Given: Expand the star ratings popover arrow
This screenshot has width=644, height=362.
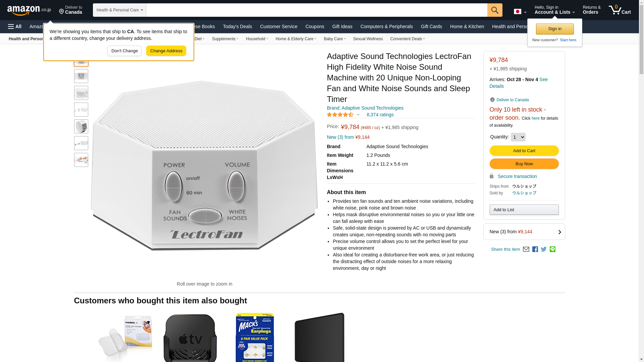Looking at the screenshot, I should click(x=358, y=115).
